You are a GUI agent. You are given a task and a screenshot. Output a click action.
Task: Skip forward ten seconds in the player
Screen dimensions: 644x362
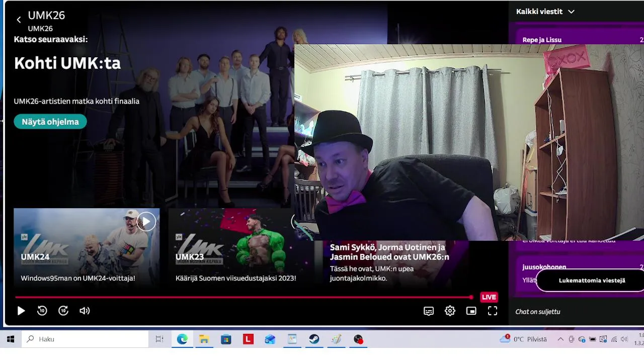point(63,311)
